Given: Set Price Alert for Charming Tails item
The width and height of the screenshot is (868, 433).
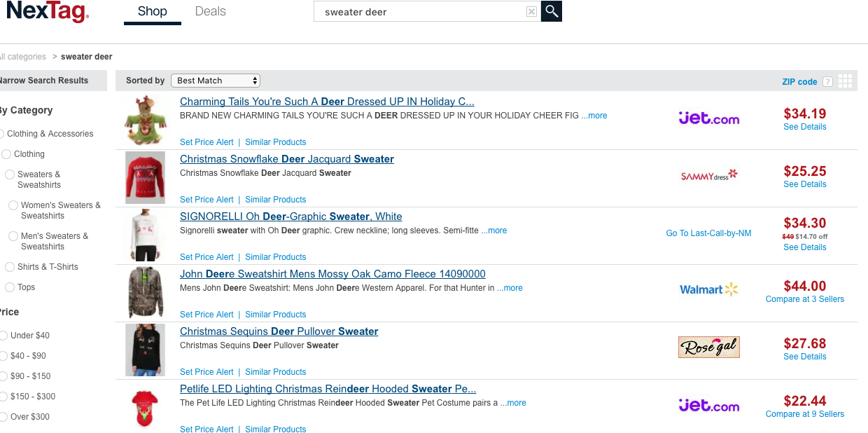Looking at the screenshot, I should point(206,142).
